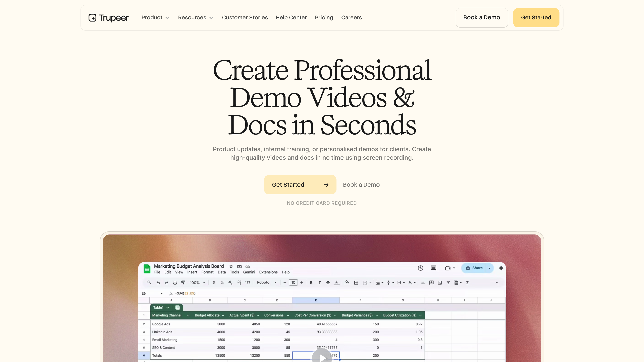The width and height of the screenshot is (644, 362).
Task: Click the print icon in the toolbar
Action: pos(175,283)
